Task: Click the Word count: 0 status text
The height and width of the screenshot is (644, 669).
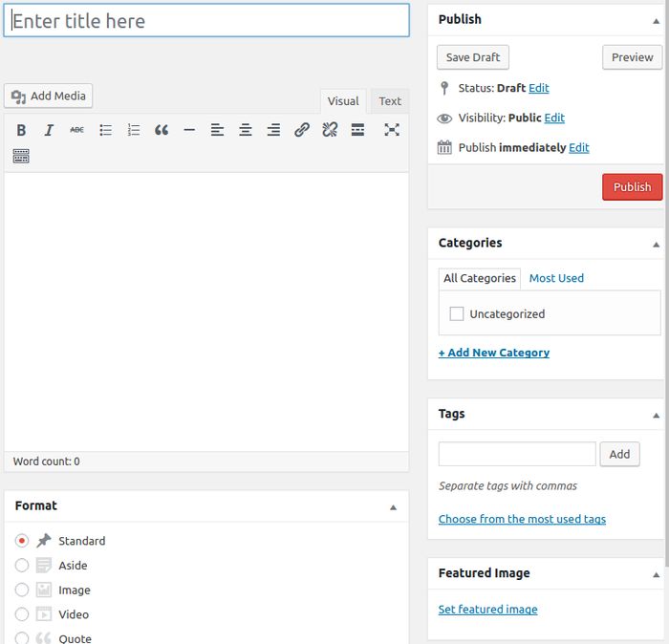Action: pos(47,462)
